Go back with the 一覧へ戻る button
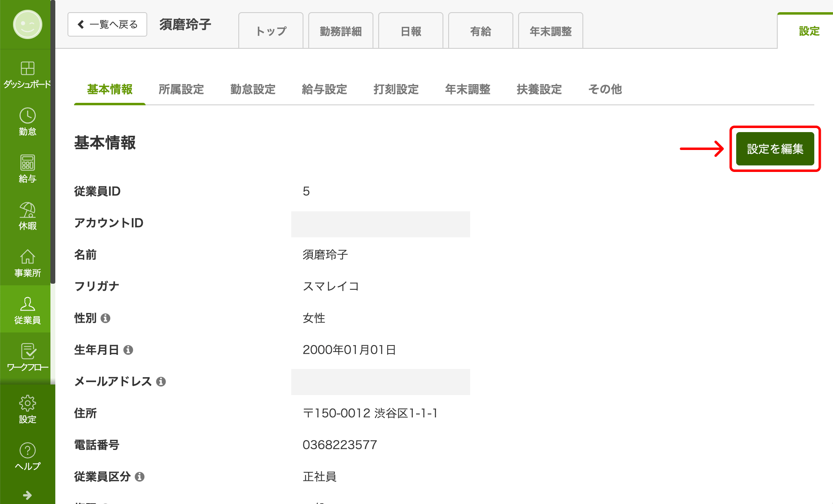Image resolution: width=833 pixels, height=504 pixels. [x=107, y=24]
